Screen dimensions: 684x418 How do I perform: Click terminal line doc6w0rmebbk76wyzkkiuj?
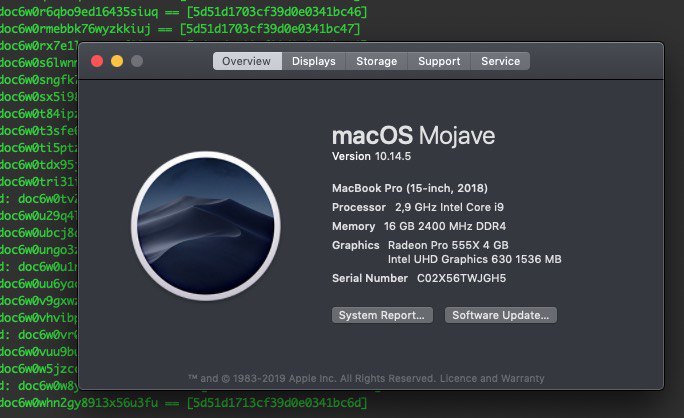coord(76,29)
